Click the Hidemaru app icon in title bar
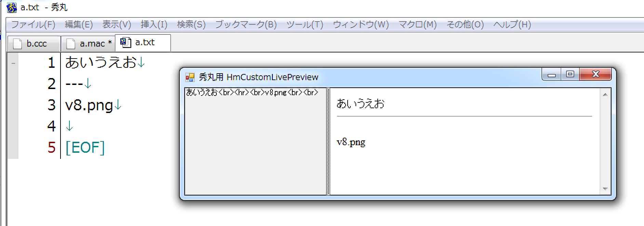The height and width of the screenshot is (226, 644). point(11,7)
